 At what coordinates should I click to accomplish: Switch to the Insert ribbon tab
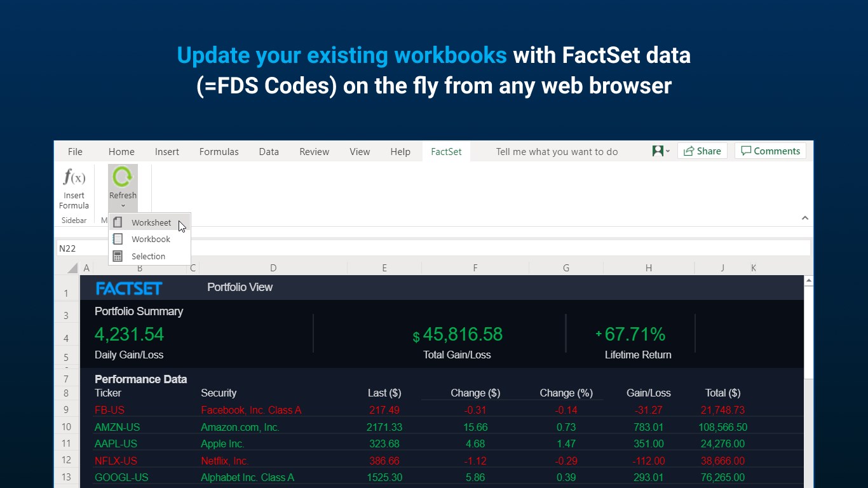tap(167, 151)
